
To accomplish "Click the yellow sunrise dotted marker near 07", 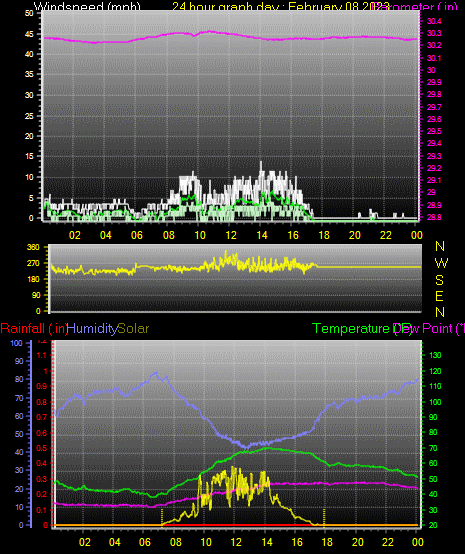I will pyautogui.click(x=162, y=518).
